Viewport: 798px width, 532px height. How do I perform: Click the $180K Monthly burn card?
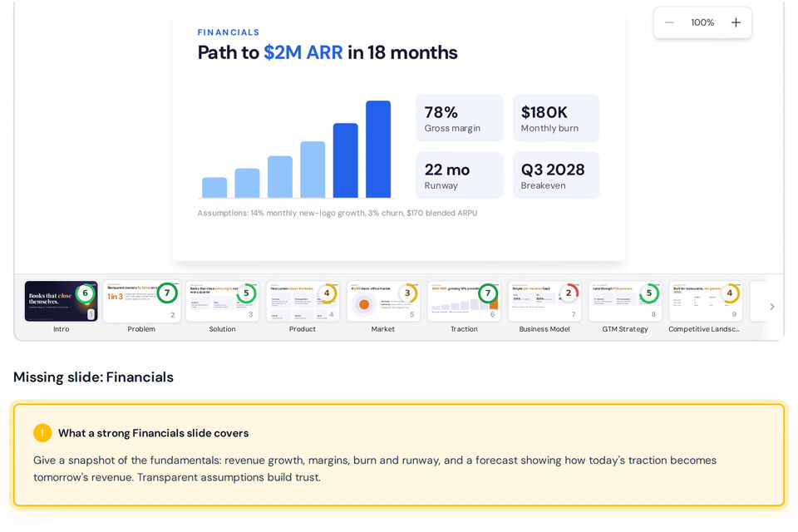[x=556, y=118]
